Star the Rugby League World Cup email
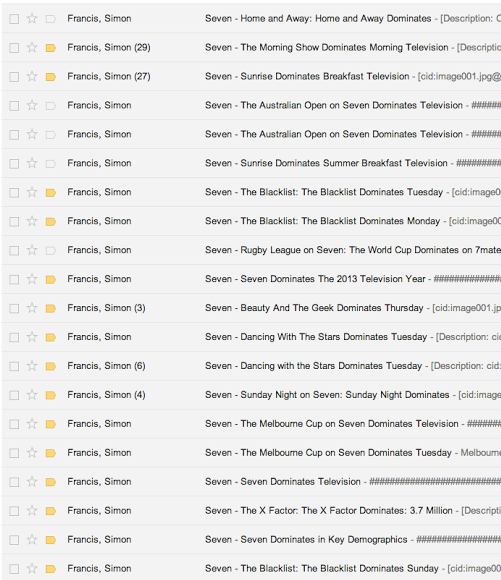 [32, 250]
